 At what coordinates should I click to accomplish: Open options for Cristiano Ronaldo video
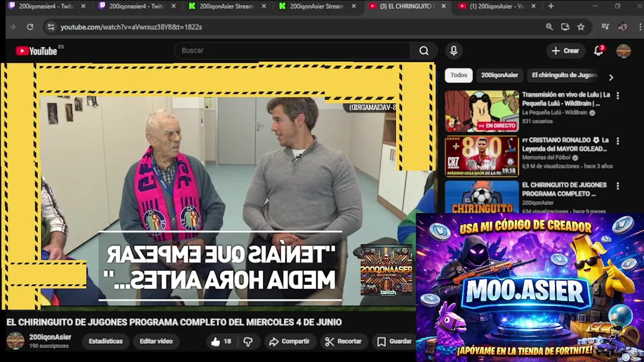coord(618,141)
